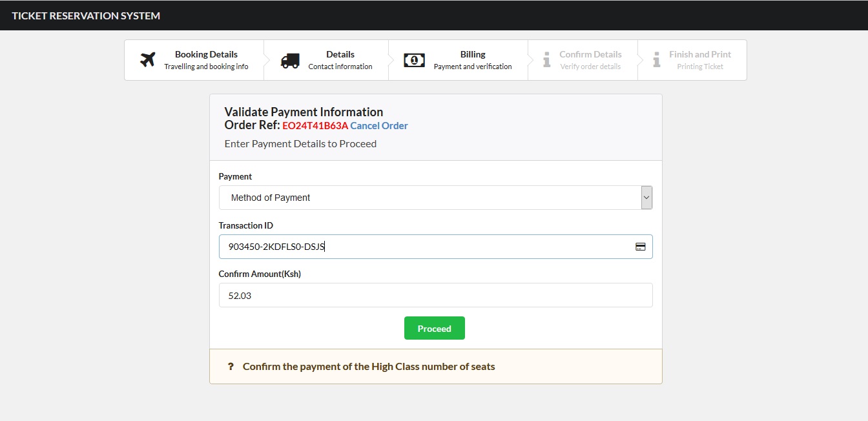Click the money bill icon beside Billing
868x421 pixels.
(414, 60)
